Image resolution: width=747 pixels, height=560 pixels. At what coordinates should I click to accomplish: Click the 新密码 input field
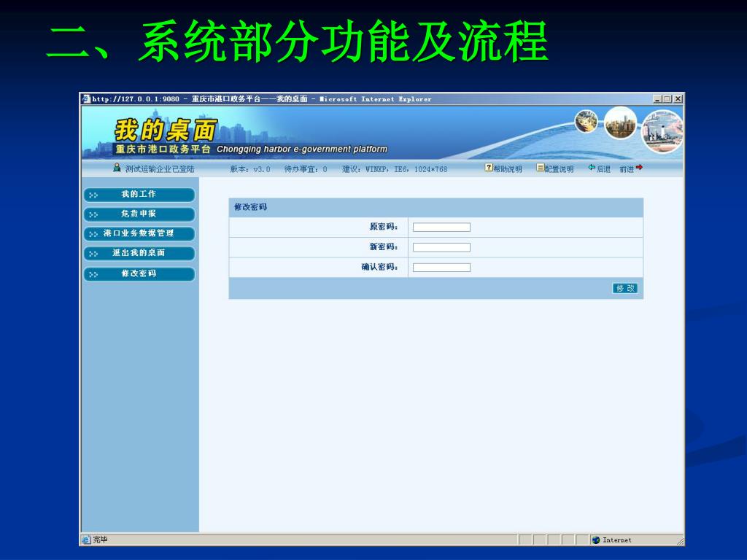[x=441, y=247]
